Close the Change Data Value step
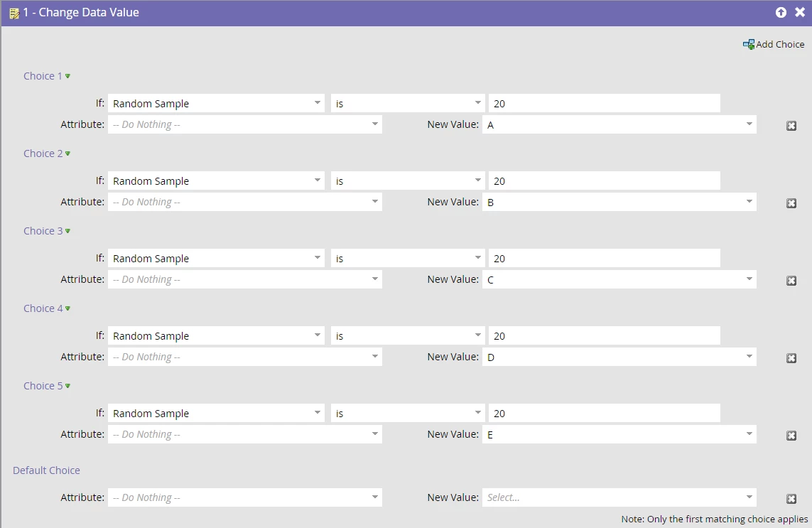The height and width of the screenshot is (528, 812). (800, 12)
